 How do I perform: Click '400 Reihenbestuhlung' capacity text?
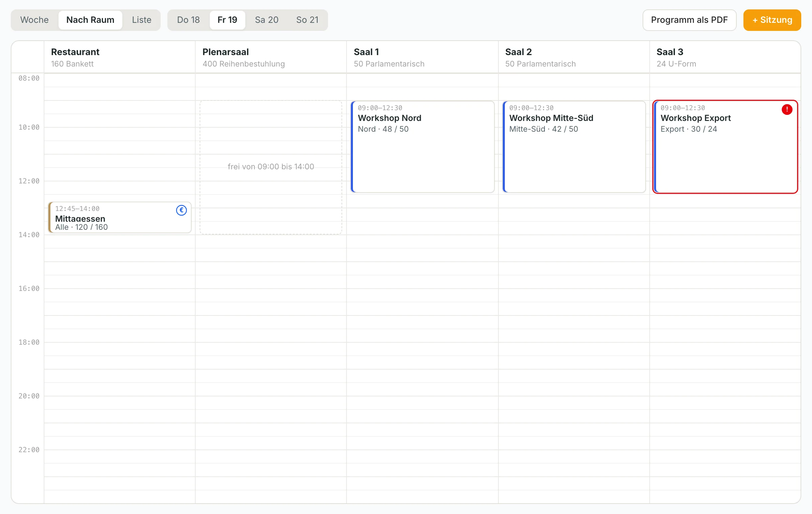click(243, 64)
